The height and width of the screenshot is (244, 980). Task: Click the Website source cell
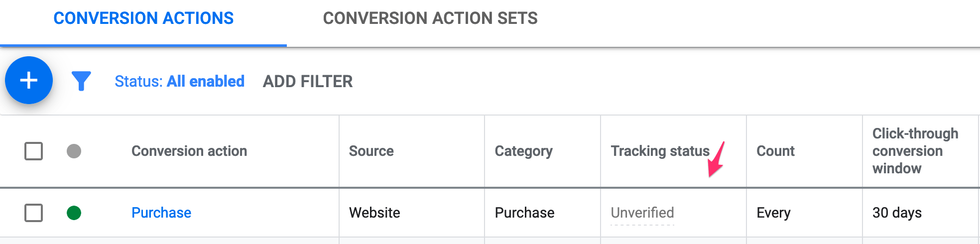point(374,213)
